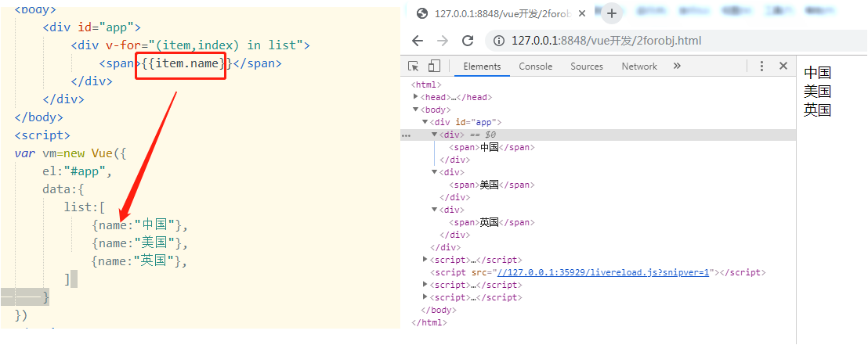Click the el:"#app" line in code
Viewport: 868px width, 345px height.
pos(78,171)
